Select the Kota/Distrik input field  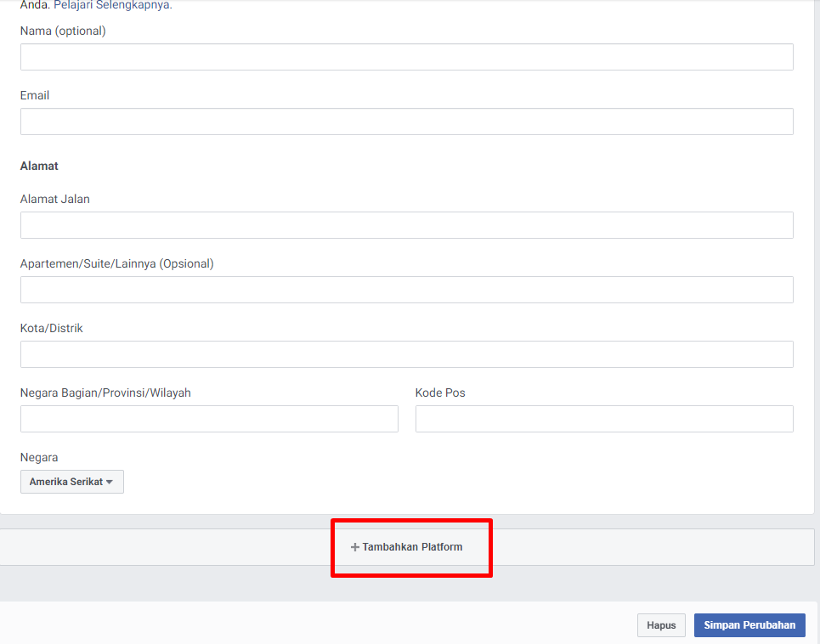(407, 354)
